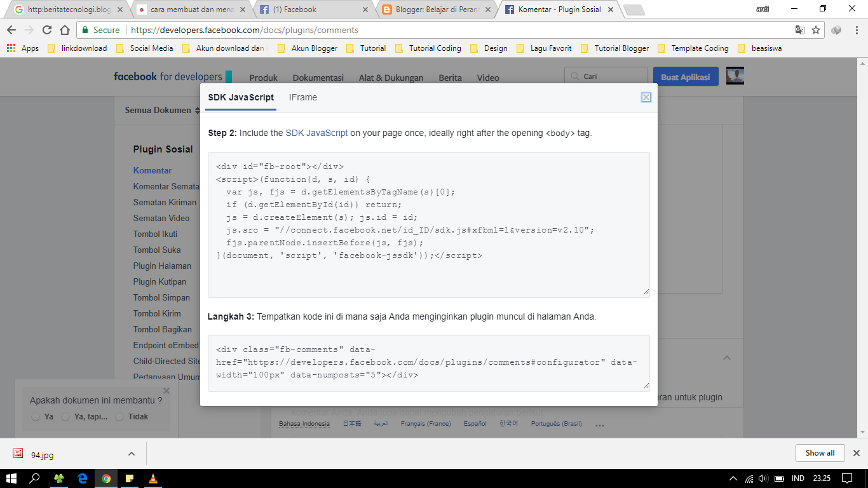Reload the page with the refresh icon
The image size is (868, 488).
[x=47, y=30]
